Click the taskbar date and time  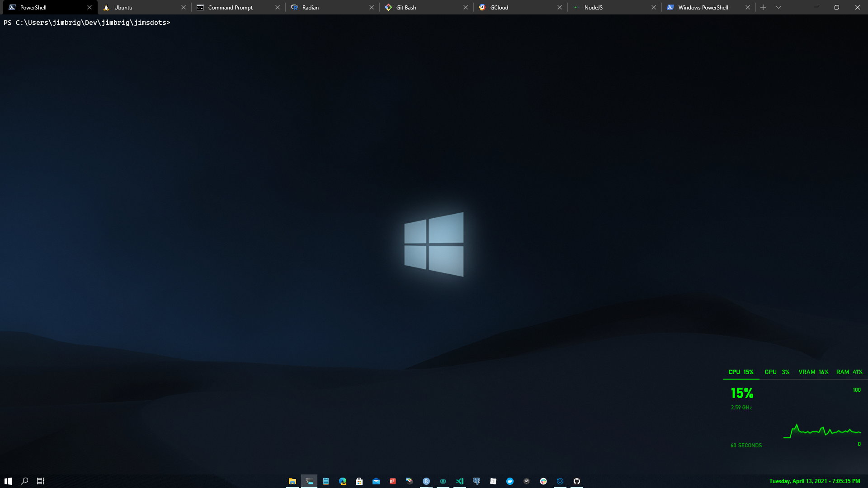pos(814,481)
